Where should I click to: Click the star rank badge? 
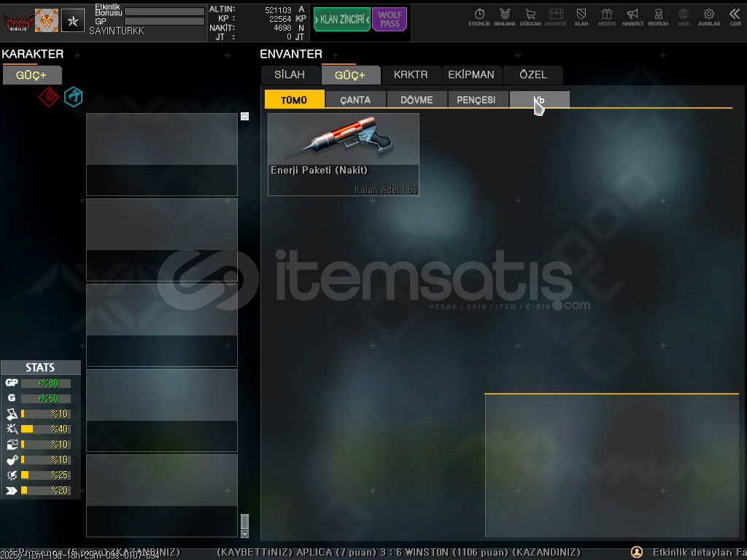pos(73,20)
